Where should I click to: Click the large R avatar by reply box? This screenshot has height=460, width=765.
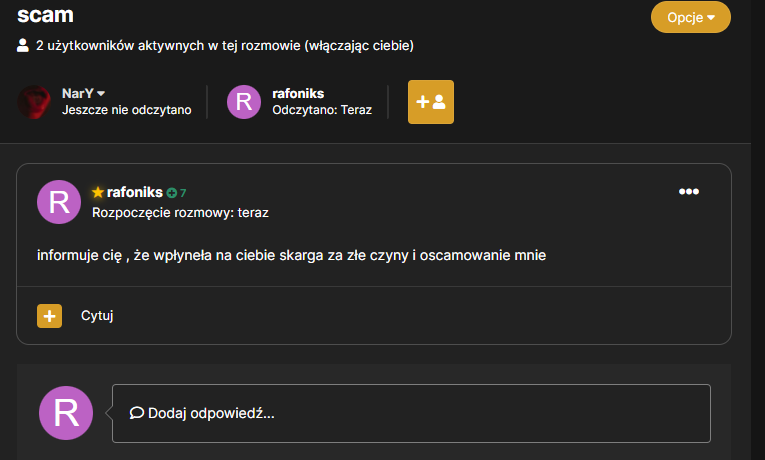click(66, 413)
